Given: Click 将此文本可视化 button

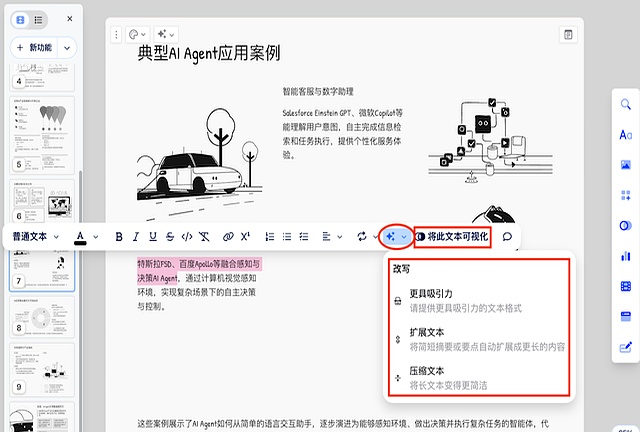Looking at the screenshot, I should coord(452,237).
